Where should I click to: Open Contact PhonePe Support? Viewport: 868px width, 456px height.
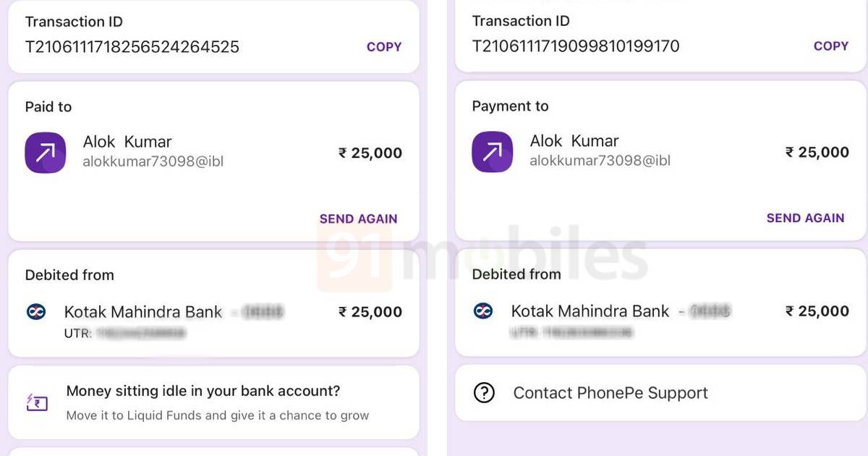click(x=610, y=393)
